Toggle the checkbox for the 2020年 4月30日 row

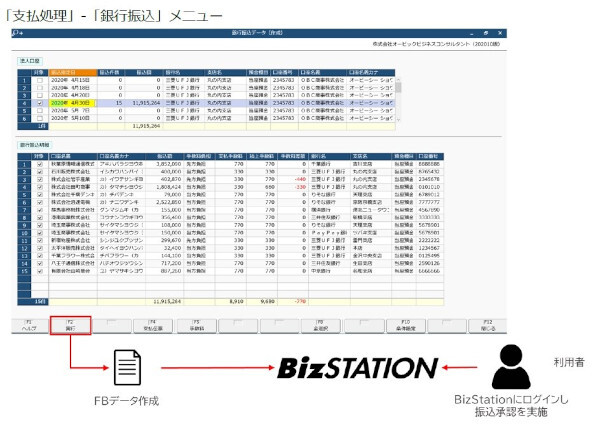coord(39,101)
